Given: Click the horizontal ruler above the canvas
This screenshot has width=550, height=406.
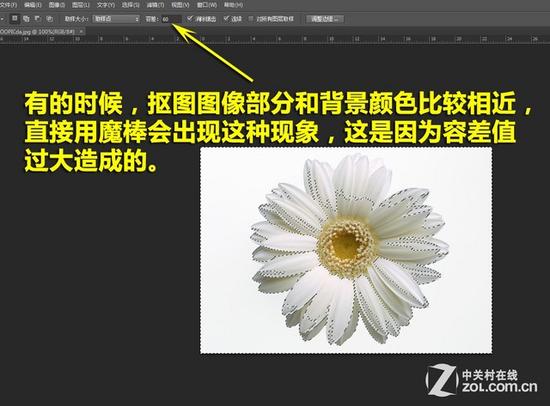Looking at the screenshot, I should [275, 39].
